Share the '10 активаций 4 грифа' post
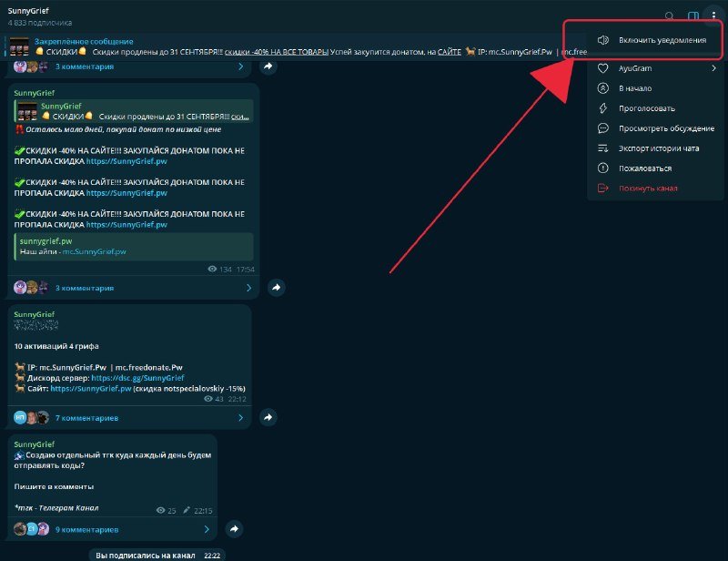728x561 pixels. click(x=268, y=417)
